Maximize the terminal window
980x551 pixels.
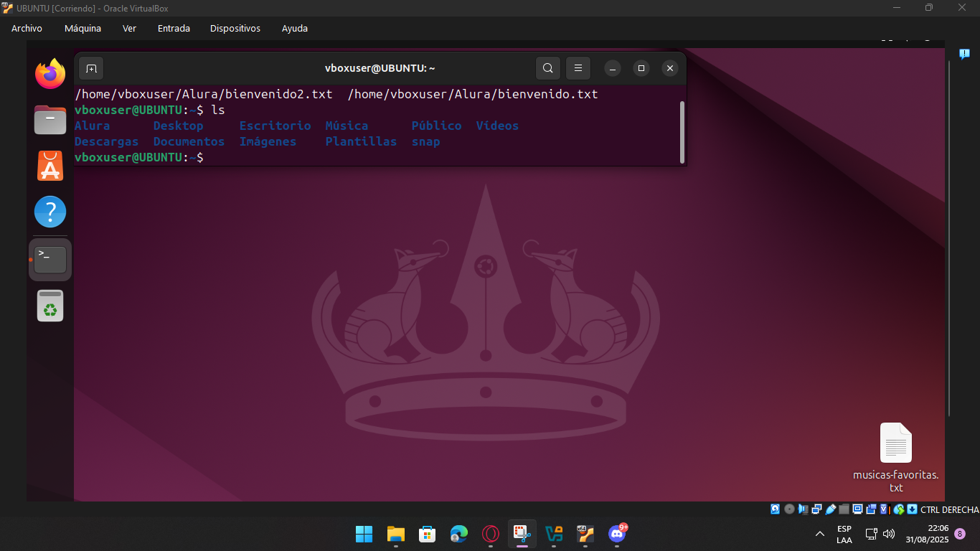click(x=641, y=68)
